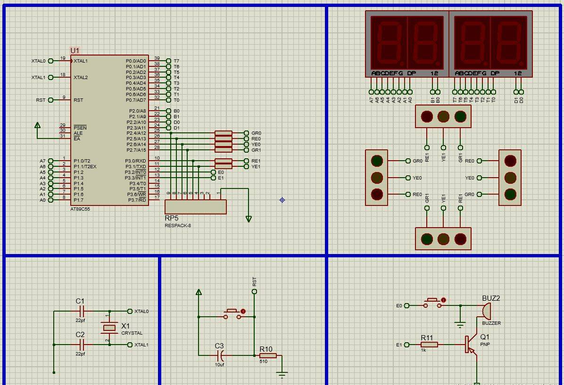
Task: Click the green lamp of the upper traffic light
Action: tap(460, 117)
